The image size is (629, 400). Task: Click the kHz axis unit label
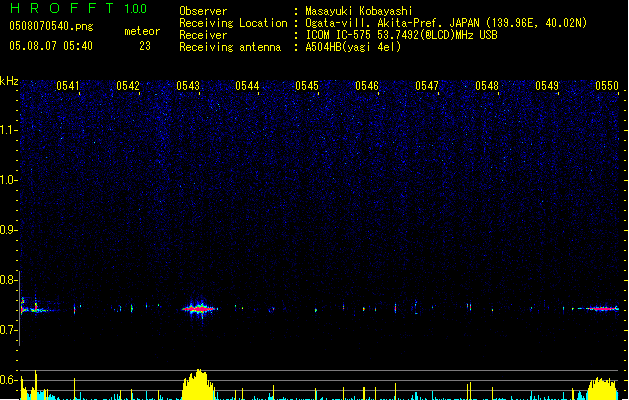(x=9, y=81)
